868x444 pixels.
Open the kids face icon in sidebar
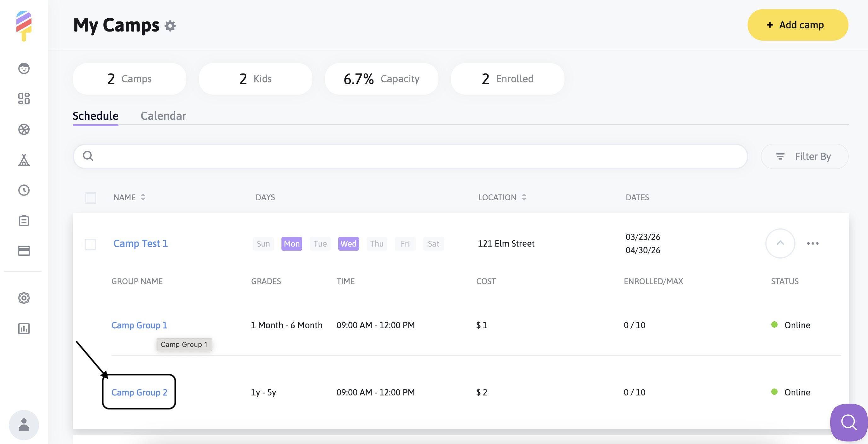coord(24,68)
